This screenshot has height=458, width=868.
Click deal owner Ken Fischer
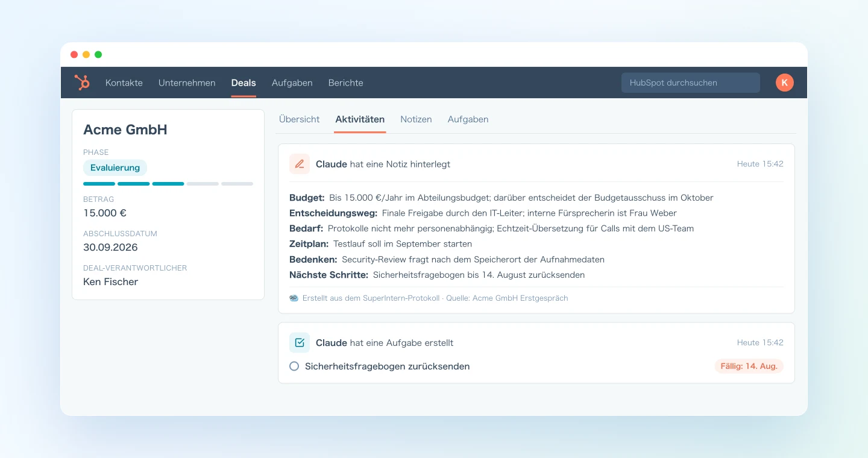(111, 281)
